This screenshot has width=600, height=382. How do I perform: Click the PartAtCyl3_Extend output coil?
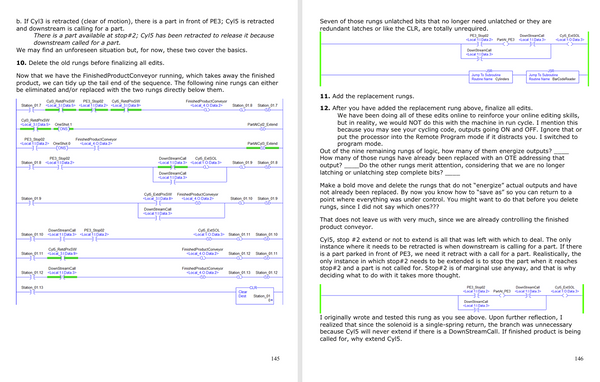coord(262,148)
